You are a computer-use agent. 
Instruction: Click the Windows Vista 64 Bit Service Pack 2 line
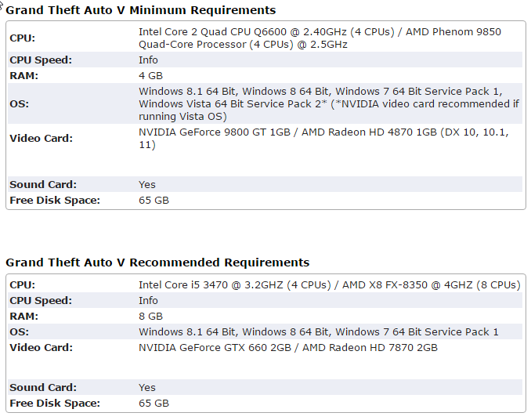(x=328, y=103)
